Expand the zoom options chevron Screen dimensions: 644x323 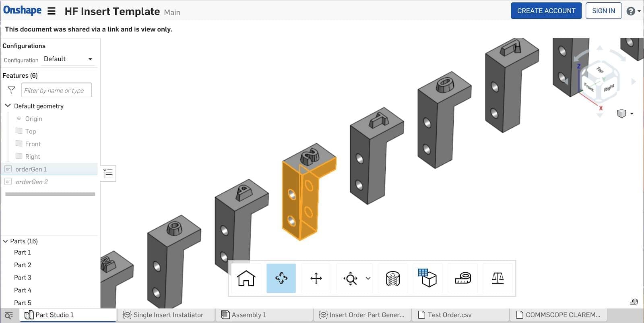[x=368, y=278]
